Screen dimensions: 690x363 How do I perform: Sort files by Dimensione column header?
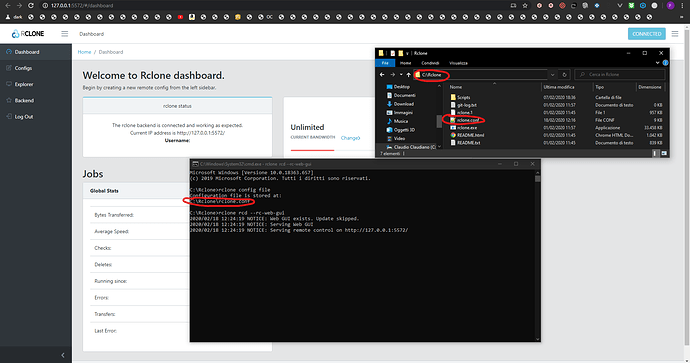pos(650,87)
